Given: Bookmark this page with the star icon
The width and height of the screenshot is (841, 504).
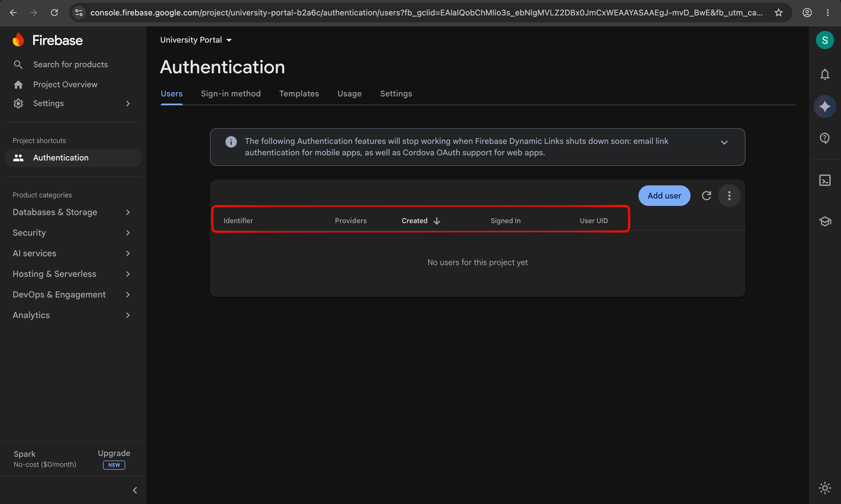Looking at the screenshot, I should point(778,13).
